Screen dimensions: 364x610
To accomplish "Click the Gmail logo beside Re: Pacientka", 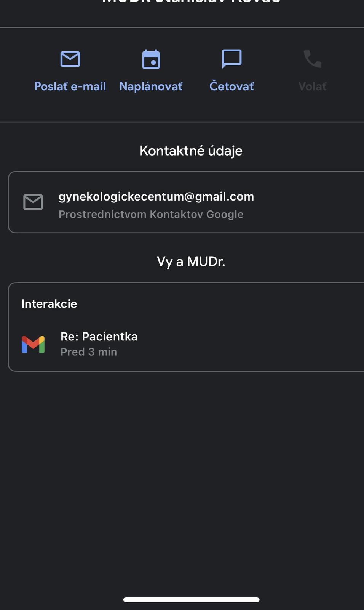I will click(33, 344).
